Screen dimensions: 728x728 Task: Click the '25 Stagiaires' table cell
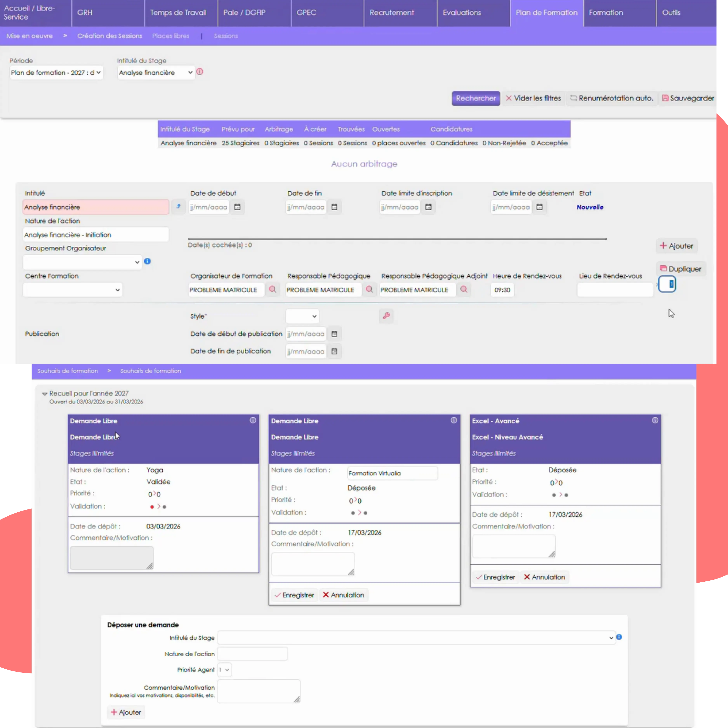point(240,143)
